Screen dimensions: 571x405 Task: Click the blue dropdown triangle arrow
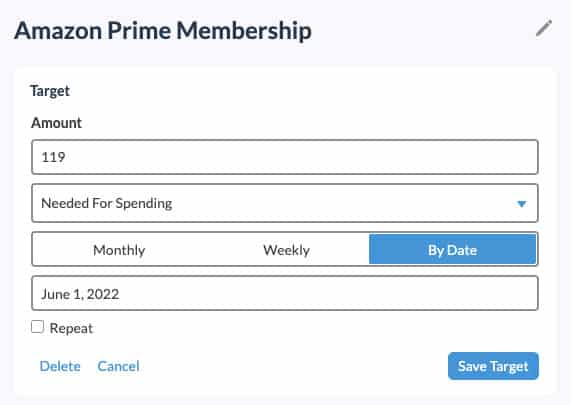pyautogui.click(x=521, y=204)
